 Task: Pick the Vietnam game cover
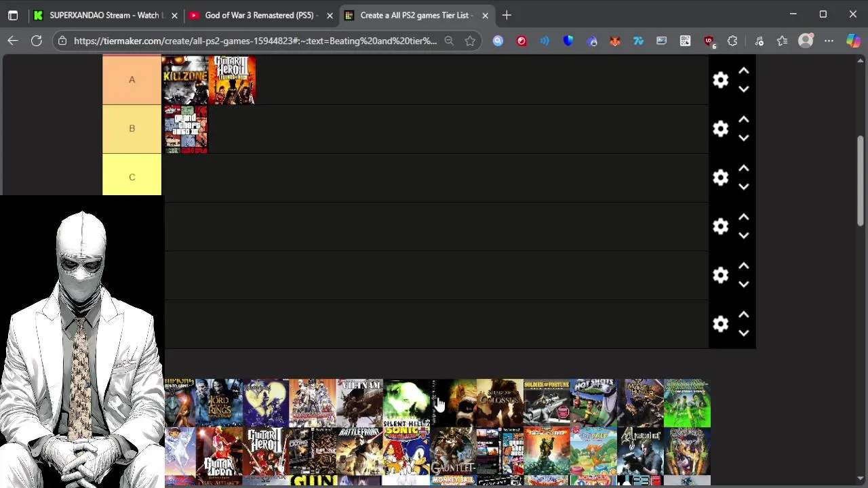click(359, 403)
